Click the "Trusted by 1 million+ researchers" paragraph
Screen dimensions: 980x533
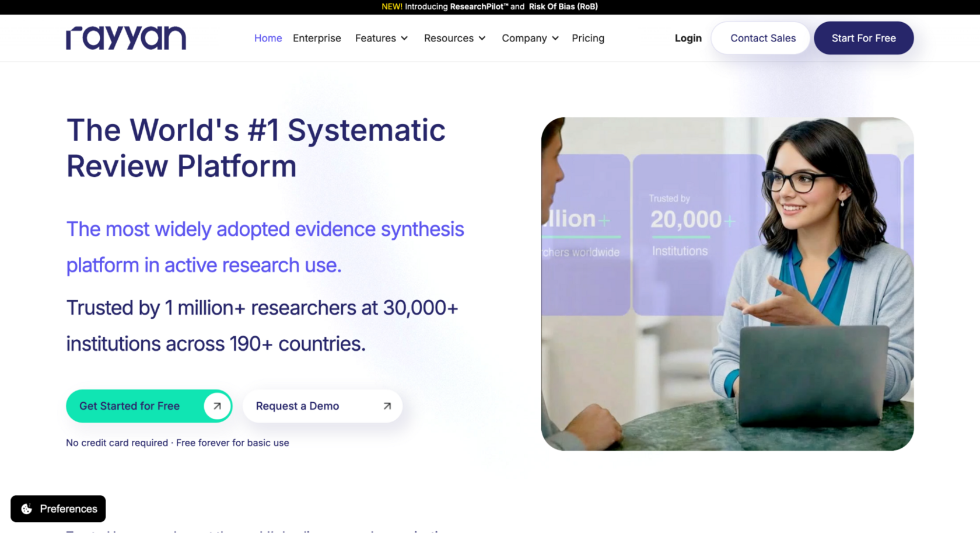click(x=262, y=326)
